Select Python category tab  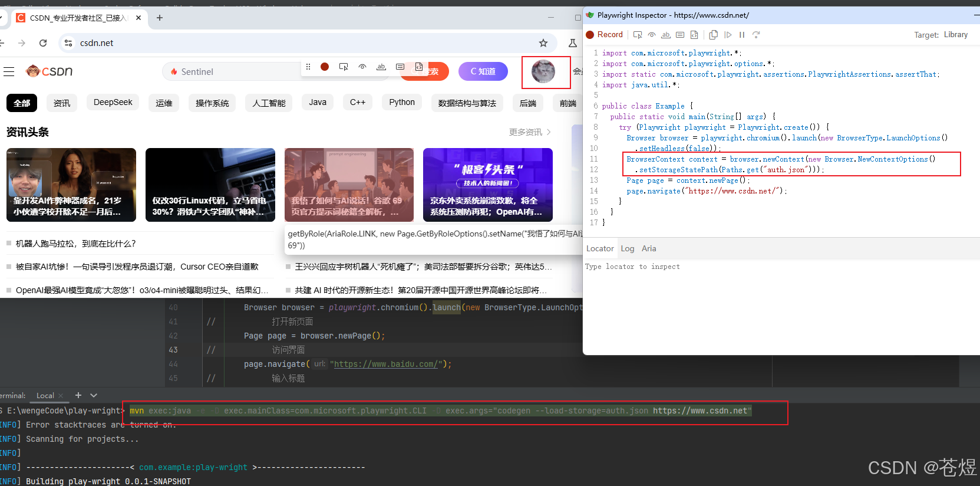(x=402, y=102)
